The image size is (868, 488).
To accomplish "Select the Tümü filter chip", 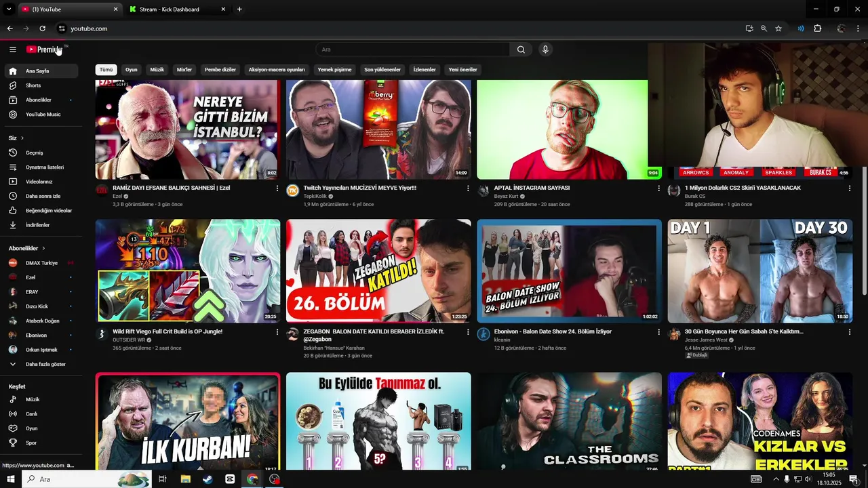I will [x=106, y=70].
